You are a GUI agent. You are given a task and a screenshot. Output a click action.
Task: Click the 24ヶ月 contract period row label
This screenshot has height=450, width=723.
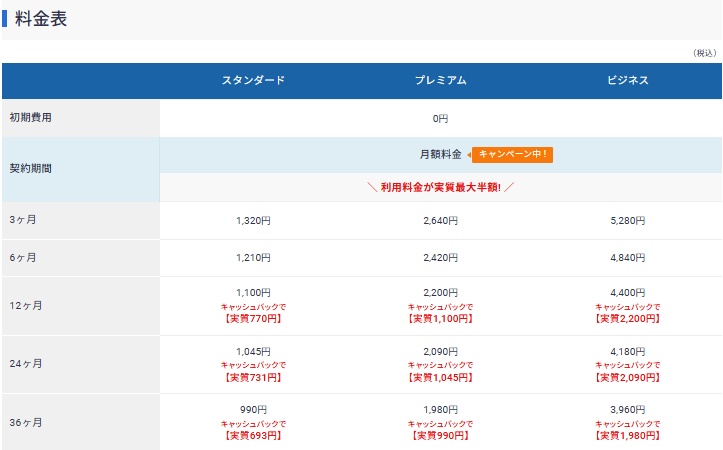pos(25,364)
